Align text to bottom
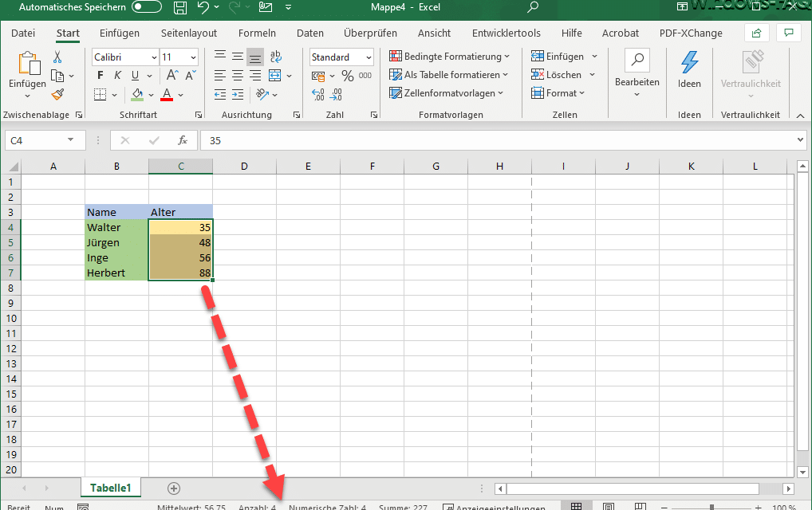Viewport: 812px width, 510px height. click(254, 57)
